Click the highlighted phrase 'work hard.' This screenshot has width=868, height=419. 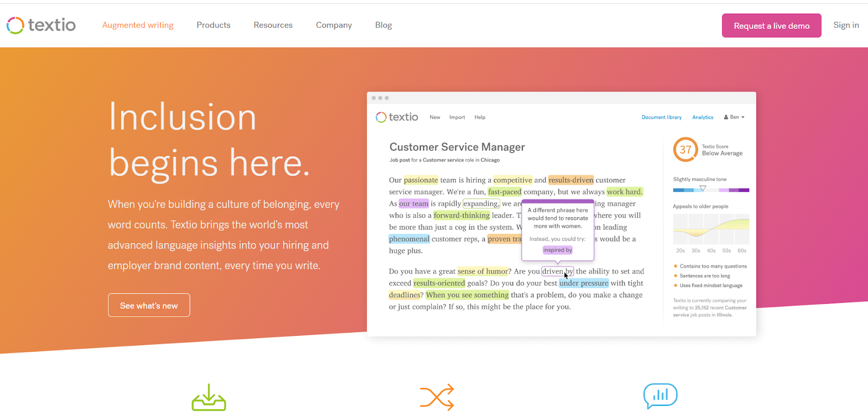(x=624, y=192)
